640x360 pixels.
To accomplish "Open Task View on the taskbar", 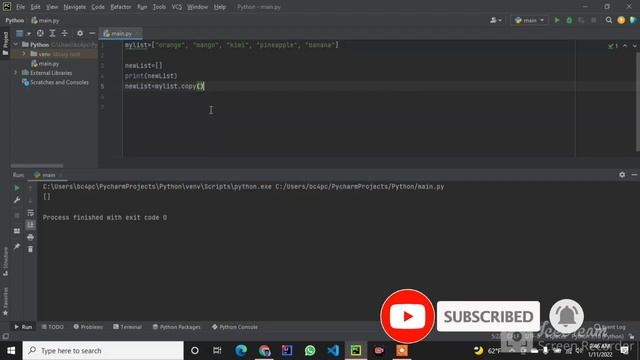I will coord(217,351).
